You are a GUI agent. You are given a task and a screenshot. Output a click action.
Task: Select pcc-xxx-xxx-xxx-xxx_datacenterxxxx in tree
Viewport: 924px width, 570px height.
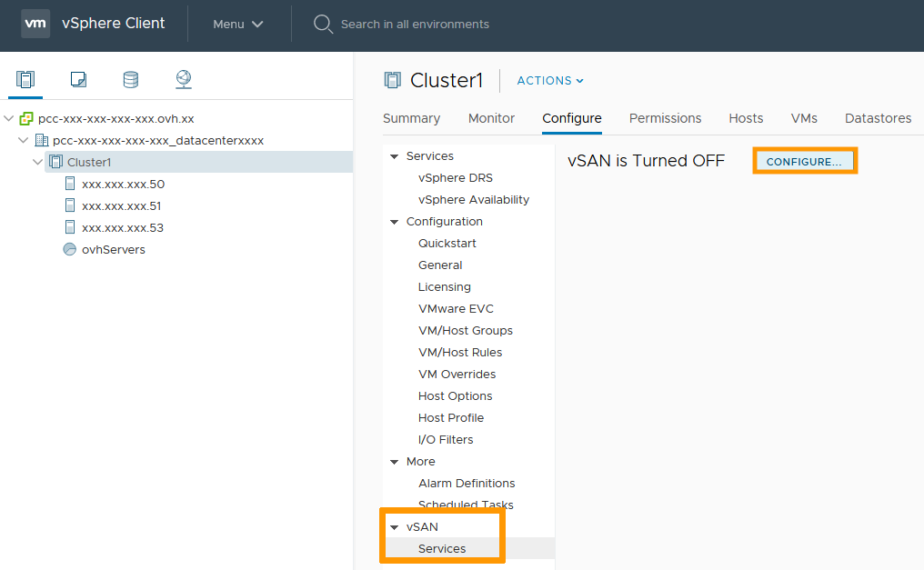(x=158, y=140)
